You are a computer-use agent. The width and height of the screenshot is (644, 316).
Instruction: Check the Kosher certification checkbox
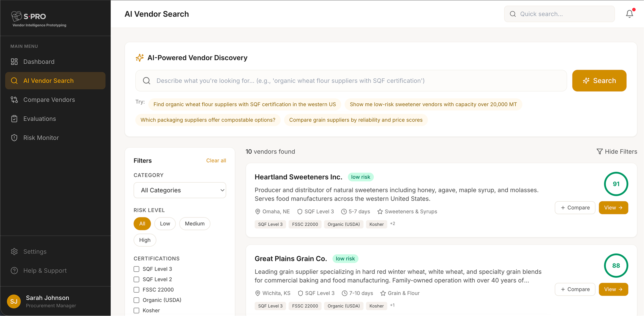click(136, 310)
